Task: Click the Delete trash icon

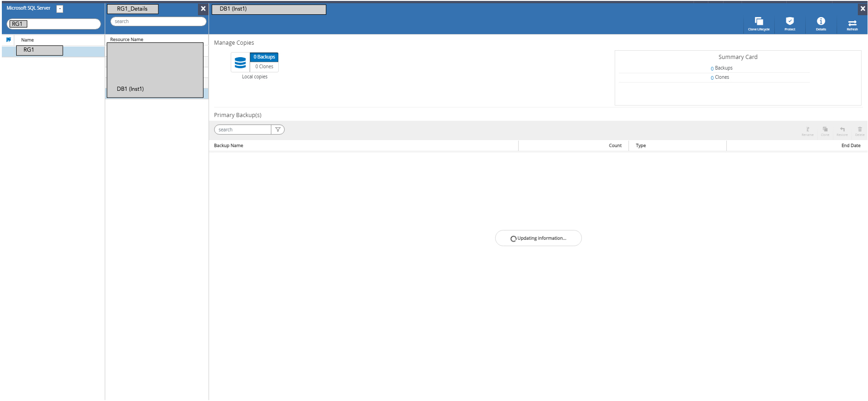Action: 860,131
